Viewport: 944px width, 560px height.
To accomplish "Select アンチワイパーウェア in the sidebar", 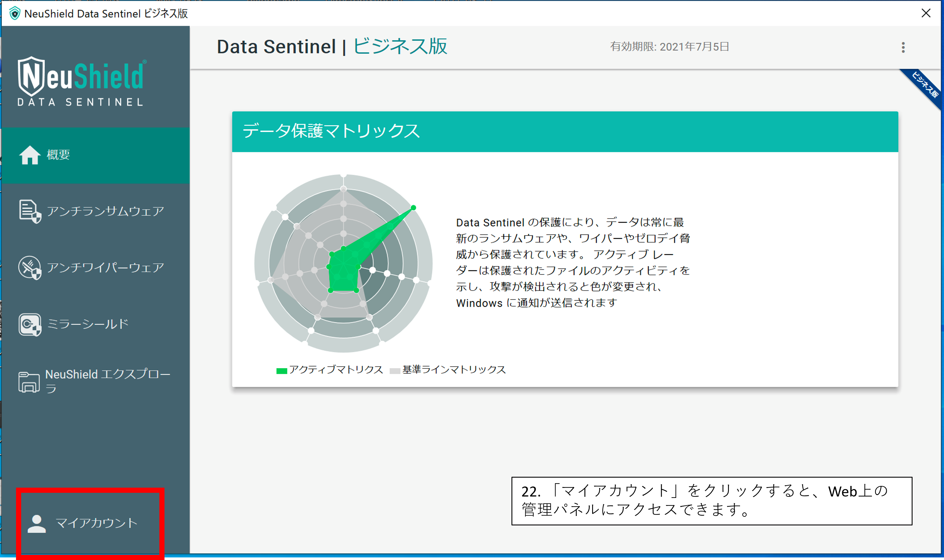I will pos(105,267).
